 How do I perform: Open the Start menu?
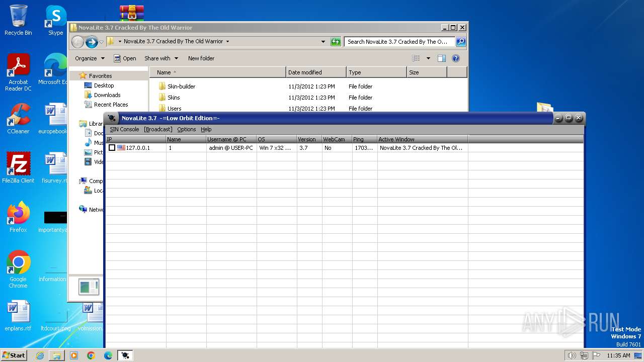[14, 355]
